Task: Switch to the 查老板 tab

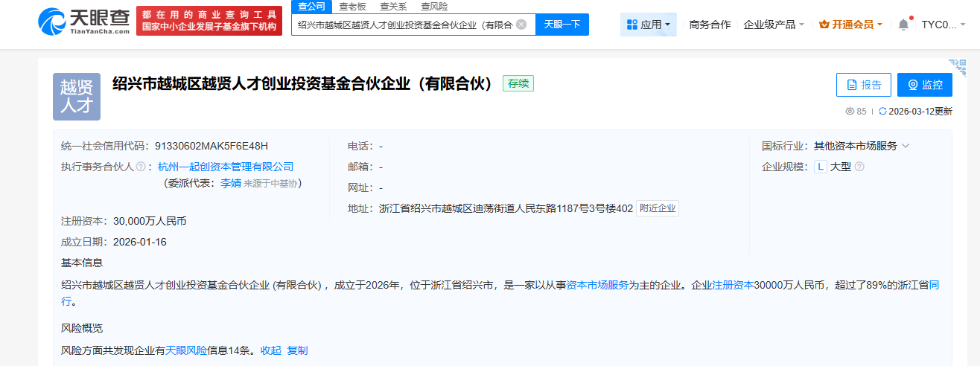Action: pos(352,6)
